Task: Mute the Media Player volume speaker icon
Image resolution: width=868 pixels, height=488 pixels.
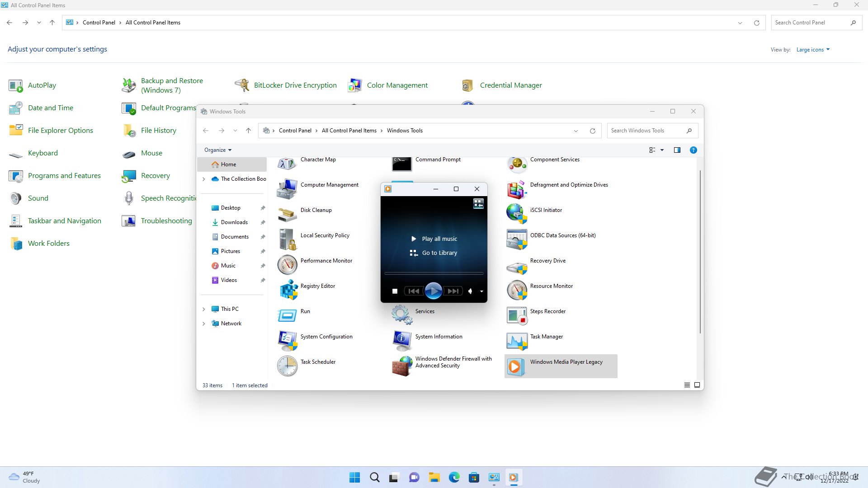Action: pos(470,291)
